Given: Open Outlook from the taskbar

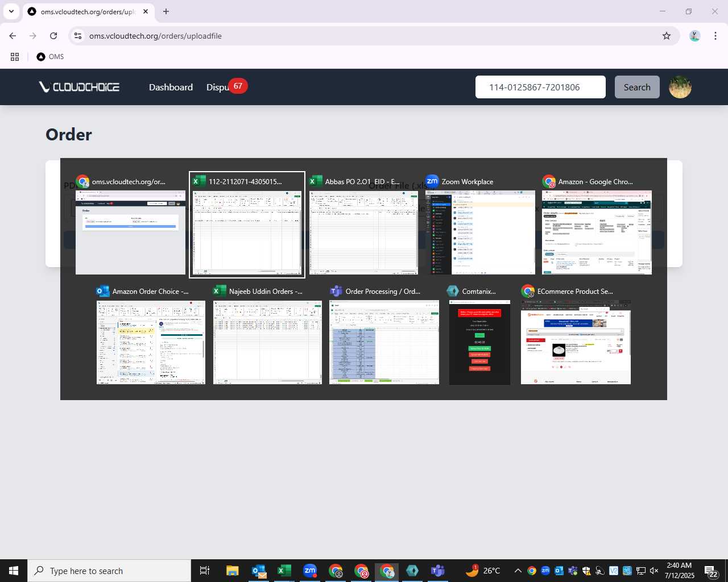Looking at the screenshot, I should click(259, 571).
